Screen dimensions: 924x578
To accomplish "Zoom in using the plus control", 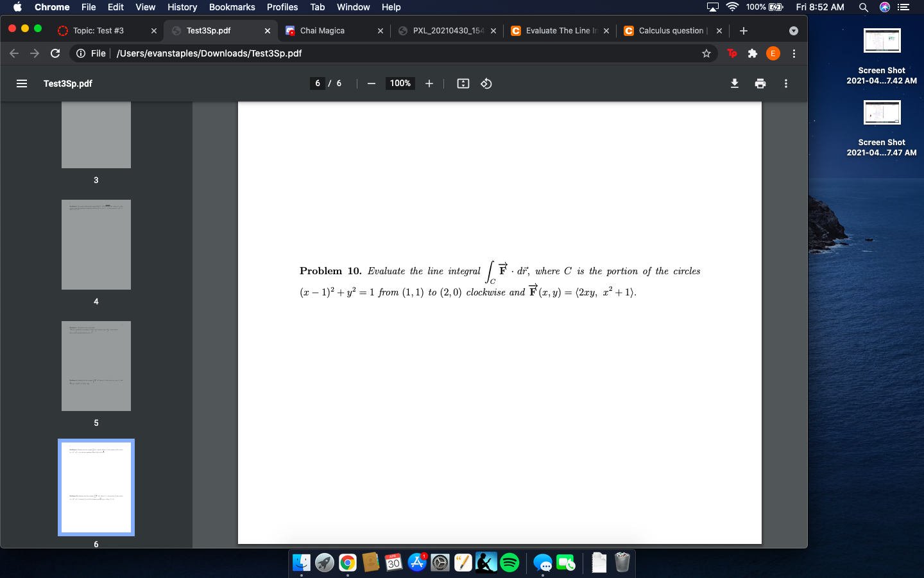I will 429,83.
